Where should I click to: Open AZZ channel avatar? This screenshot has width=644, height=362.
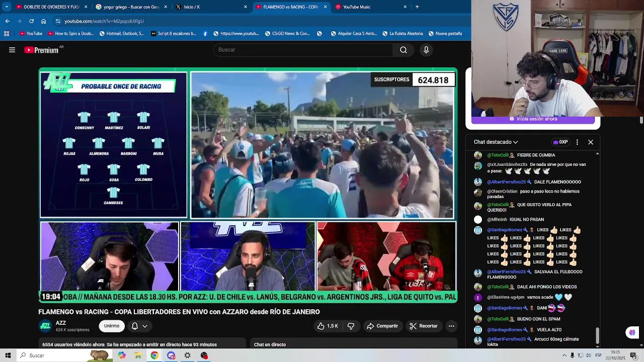[45, 326]
